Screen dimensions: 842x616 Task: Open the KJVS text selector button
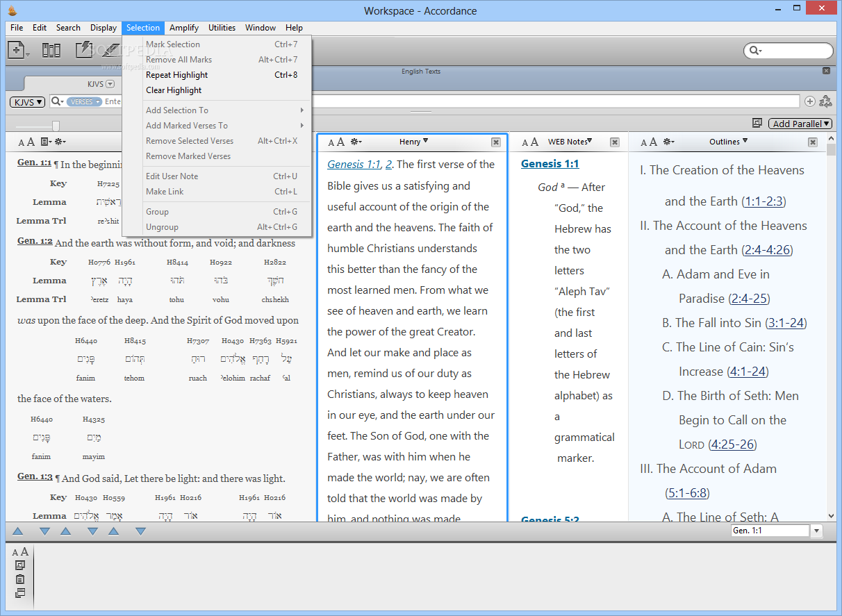pyautogui.click(x=27, y=102)
